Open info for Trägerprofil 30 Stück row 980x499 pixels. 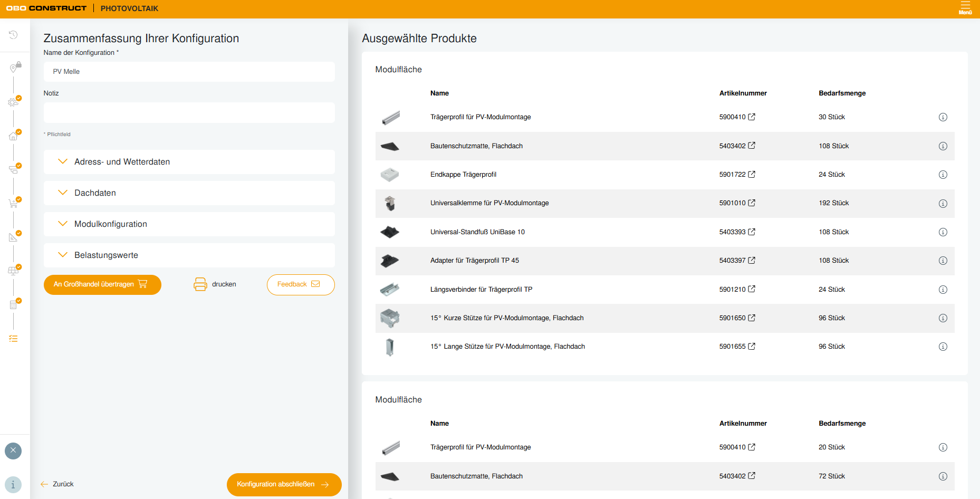tap(943, 117)
